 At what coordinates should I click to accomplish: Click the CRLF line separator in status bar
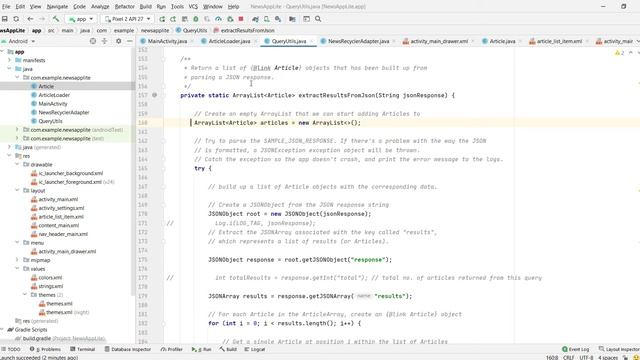569,358
